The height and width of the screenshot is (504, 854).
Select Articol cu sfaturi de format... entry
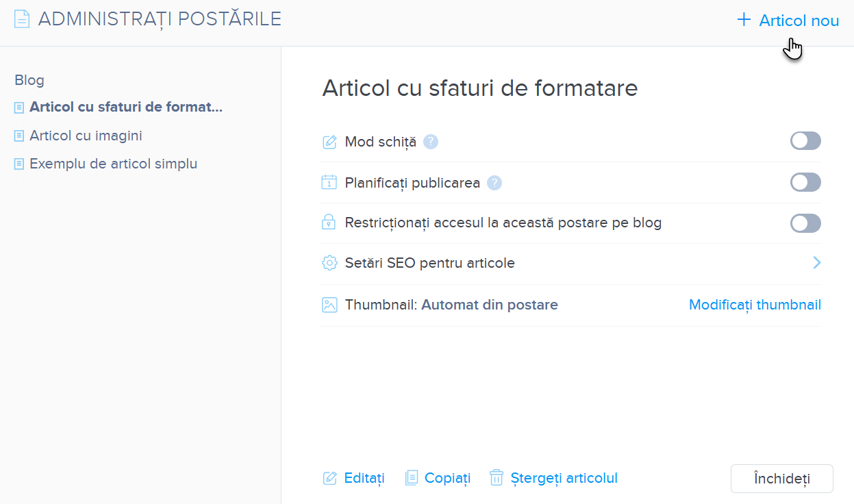pyautogui.click(x=125, y=107)
